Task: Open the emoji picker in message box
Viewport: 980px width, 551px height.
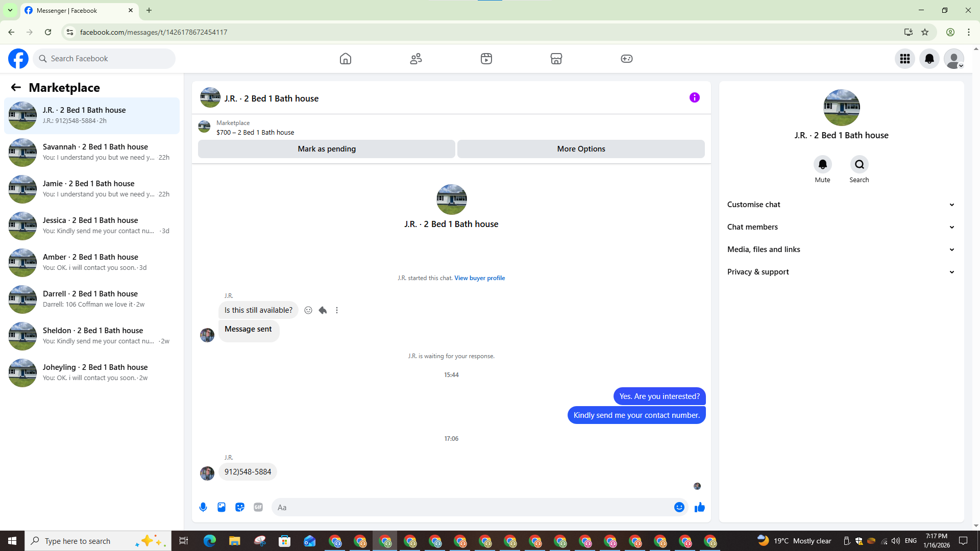Action: (679, 507)
